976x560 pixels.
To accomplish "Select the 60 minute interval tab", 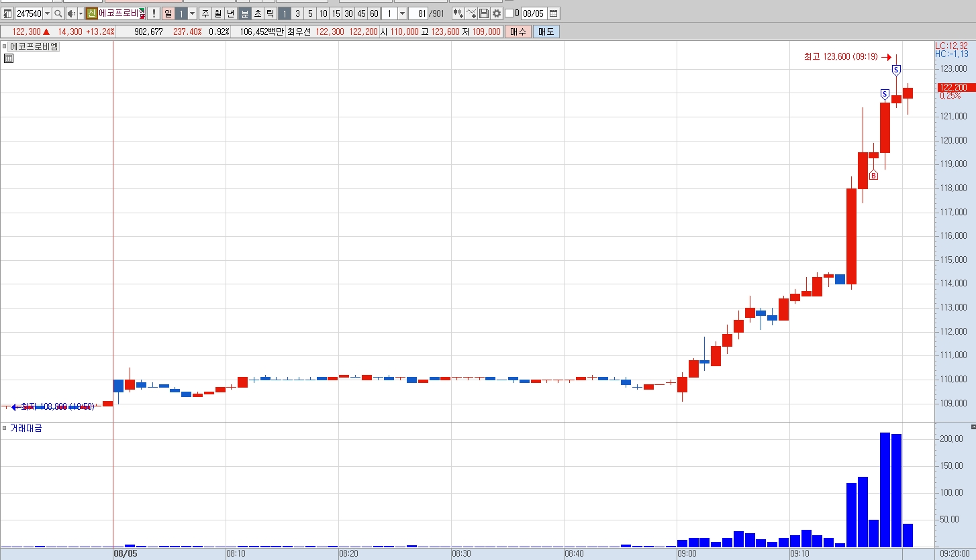I will [x=374, y=13].
